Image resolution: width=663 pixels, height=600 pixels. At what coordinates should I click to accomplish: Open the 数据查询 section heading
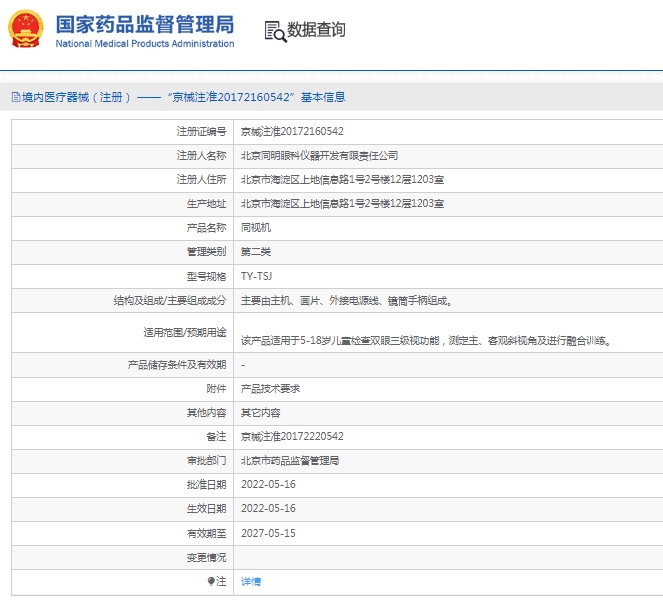click(x=316, y=31)
